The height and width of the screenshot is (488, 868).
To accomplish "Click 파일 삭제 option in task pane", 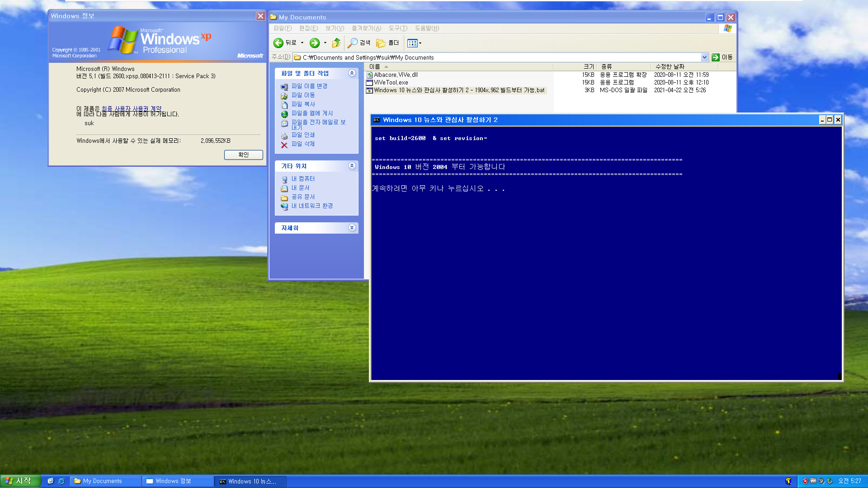I will coord(303,144).
